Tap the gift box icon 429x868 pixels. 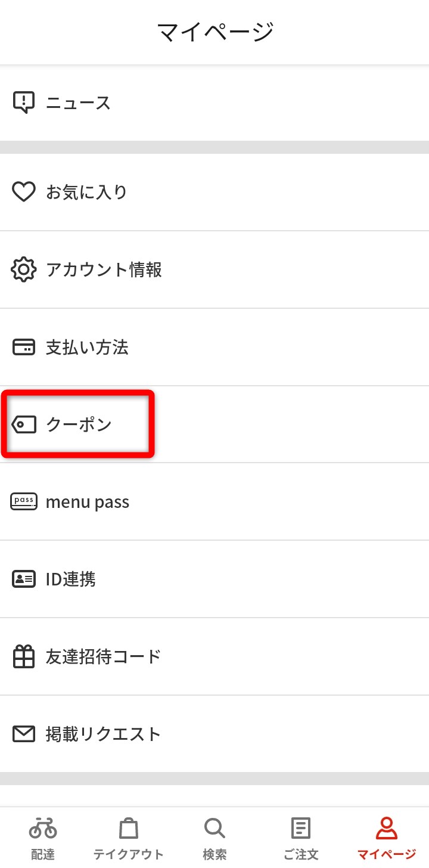(x=24, y=656)
